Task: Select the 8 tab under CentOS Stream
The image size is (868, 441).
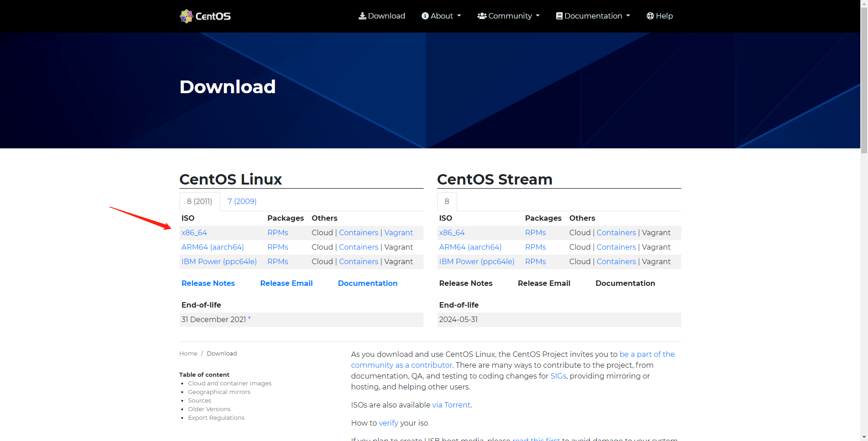Action: 447,201
